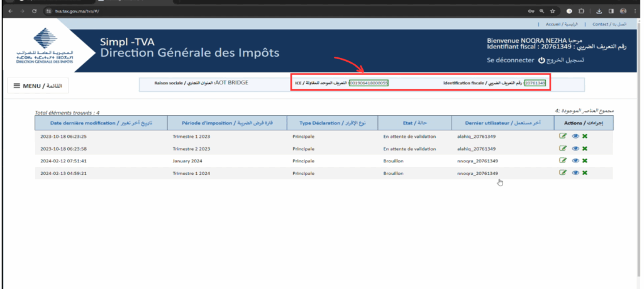Viewport: 644px width, 289px height.
Task: Reload the page
Action: point(34,11)
